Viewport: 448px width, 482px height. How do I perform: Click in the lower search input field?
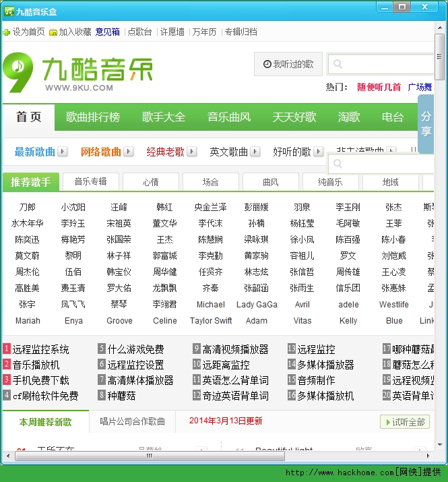[x=381, y=164]
